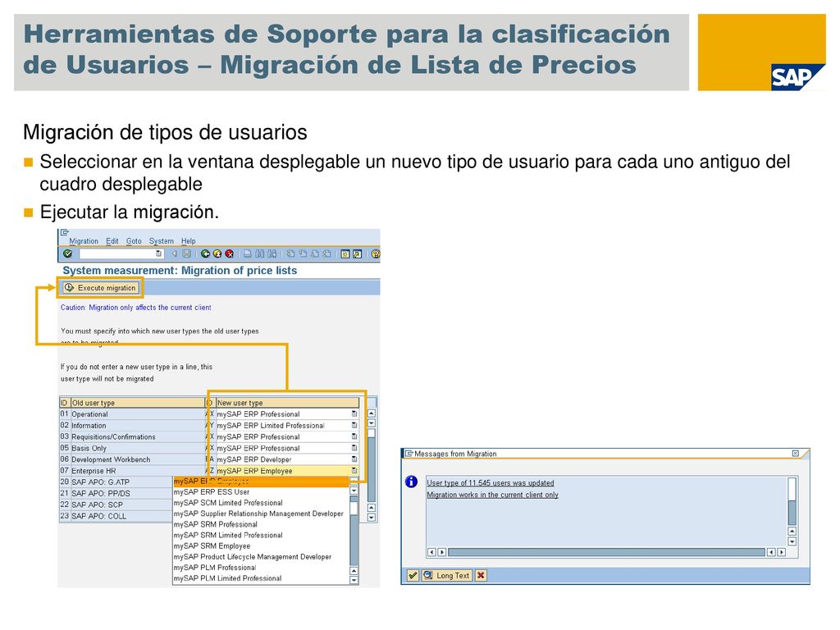The width and height of the screenshot is (840, 630).
Task: Click the Long Text button
Action: click(447, 575)
